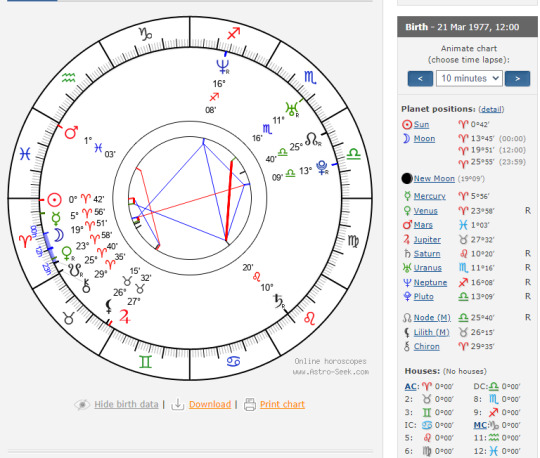
Task: Click the red Sun symbol on chart wheel
Action: [54, 199]
